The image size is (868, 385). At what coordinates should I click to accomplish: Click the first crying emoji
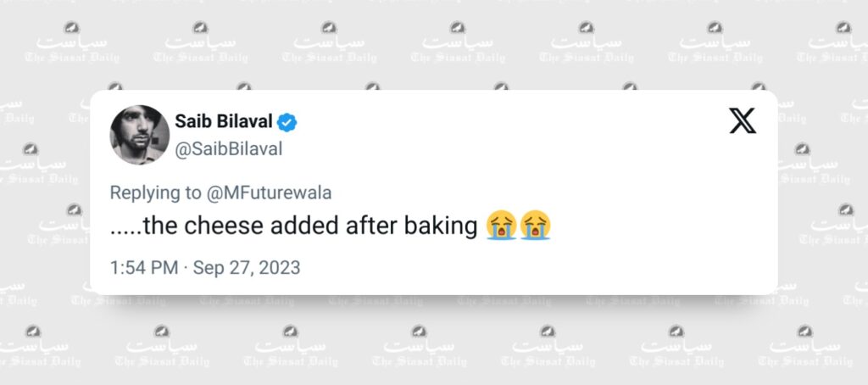pos(502,226)
